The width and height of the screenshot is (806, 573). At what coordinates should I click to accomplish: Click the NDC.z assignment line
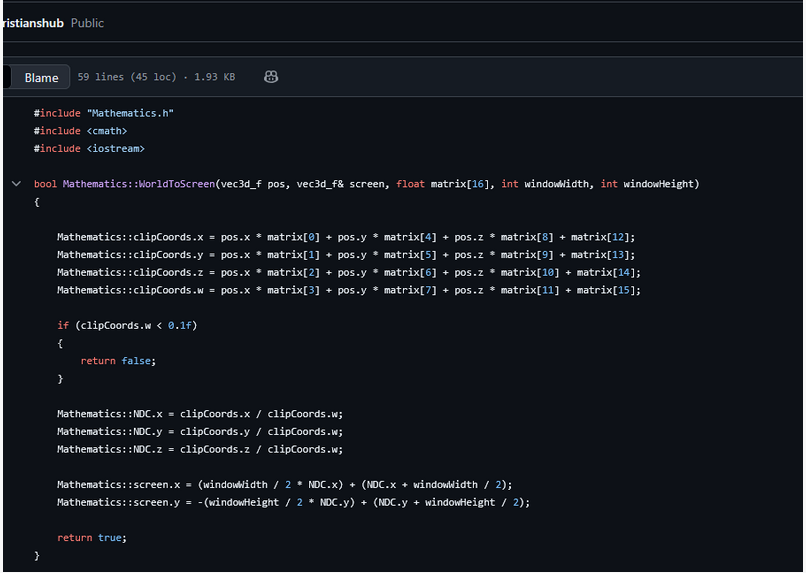199,449
